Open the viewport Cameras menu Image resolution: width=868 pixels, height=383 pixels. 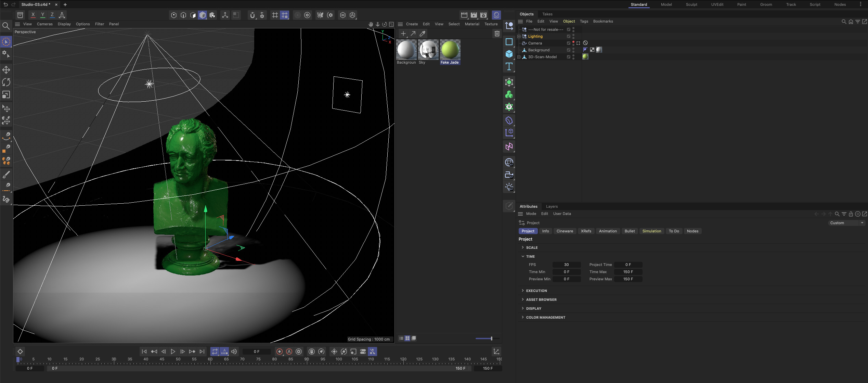44,24
